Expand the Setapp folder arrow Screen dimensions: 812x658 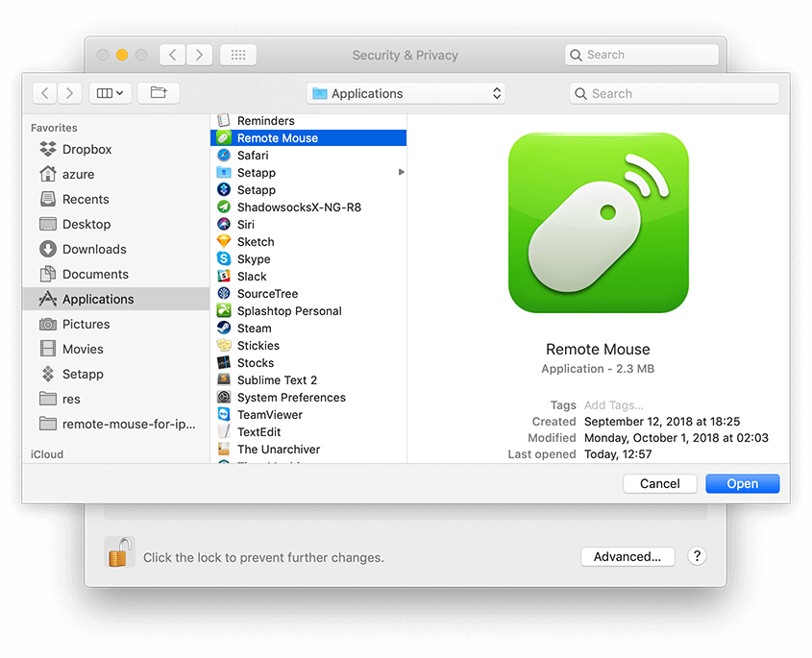[x=401, y=173]
